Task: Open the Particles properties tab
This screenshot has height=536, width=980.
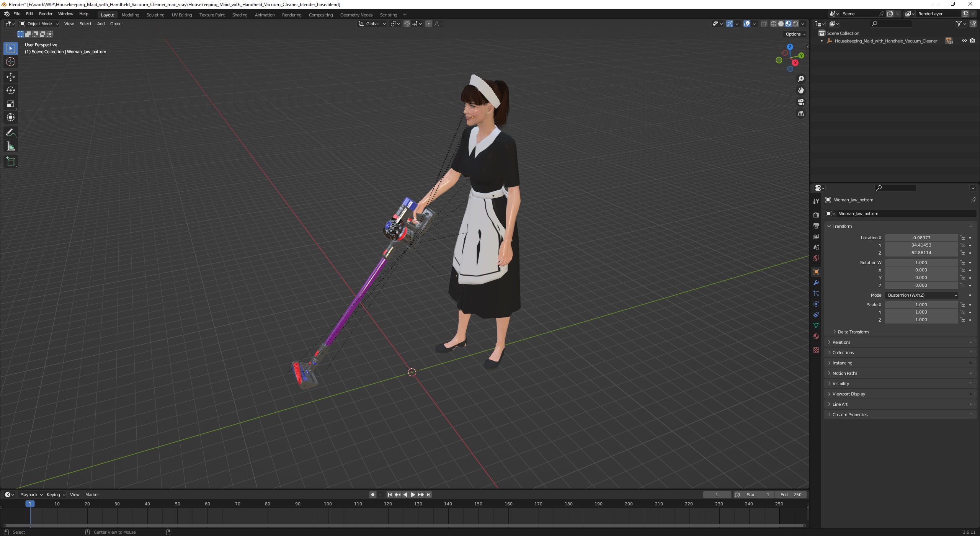Action: point(816,293)
